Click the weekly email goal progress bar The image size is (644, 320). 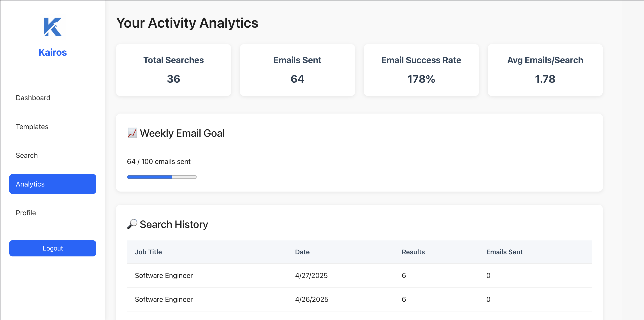tap(162, 177)
